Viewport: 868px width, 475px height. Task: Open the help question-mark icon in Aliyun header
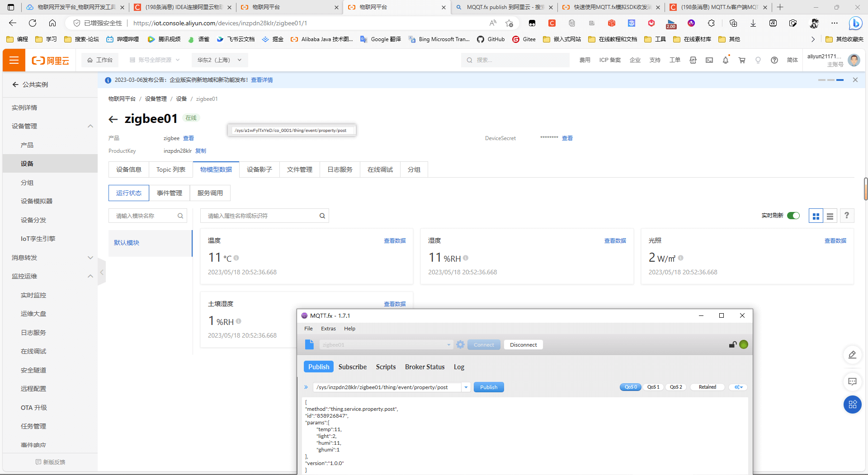tap(774, 60)
